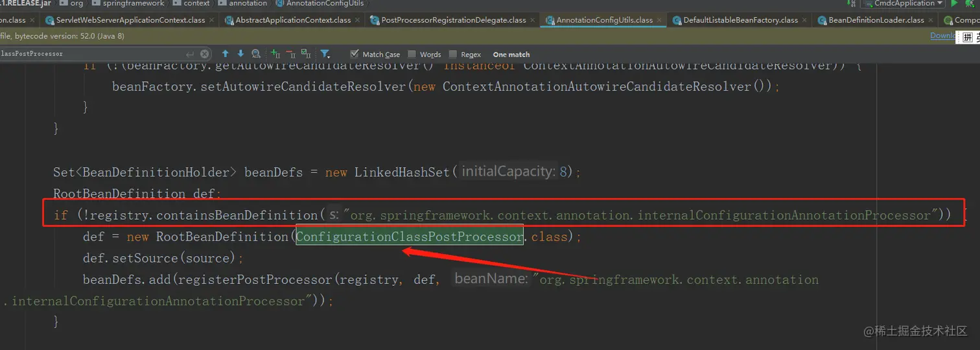This screenshot has height=350, width=980.
Task: Click the One match result label
Action: 511,54
